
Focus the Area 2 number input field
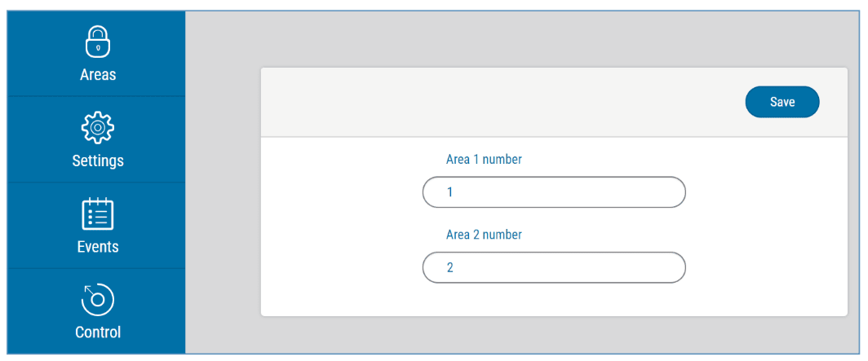click(x=554, y=267)
